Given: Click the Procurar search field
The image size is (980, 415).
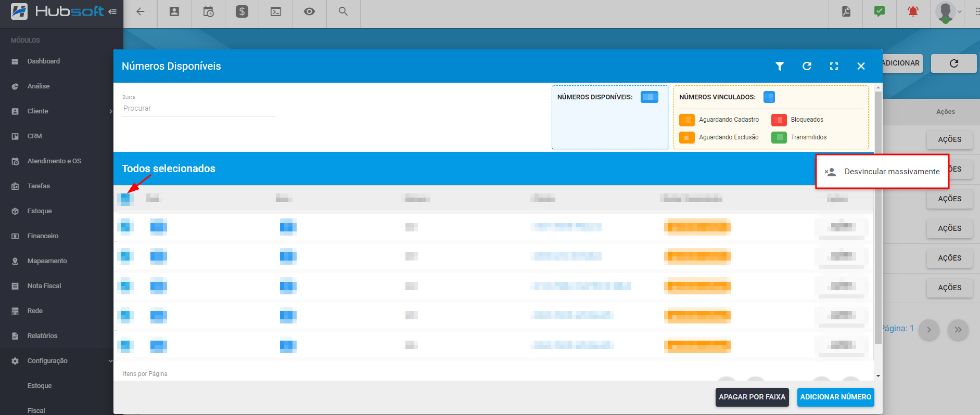Looking at the screenshot, I should (x=199, y=108).
